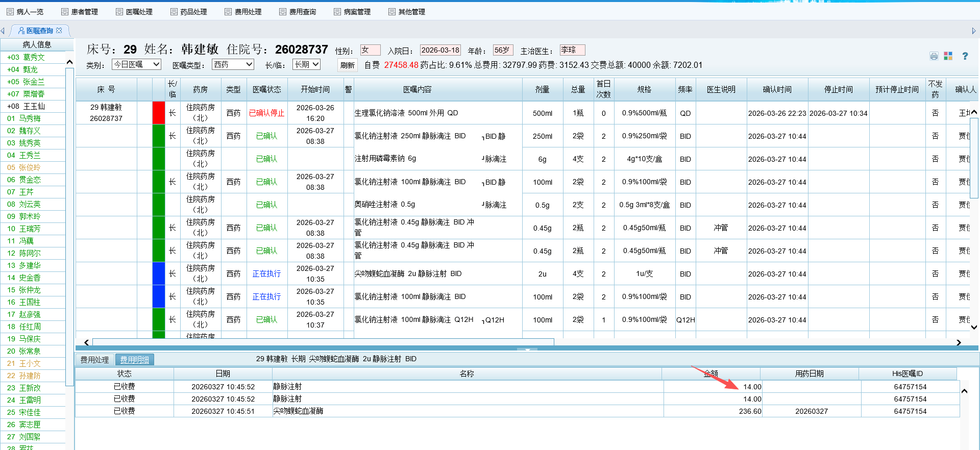The width and height of the screenshot is (980, 450).
Task: Click order 奥硝唑注射液 0.5g
Action: pos(385,204)
